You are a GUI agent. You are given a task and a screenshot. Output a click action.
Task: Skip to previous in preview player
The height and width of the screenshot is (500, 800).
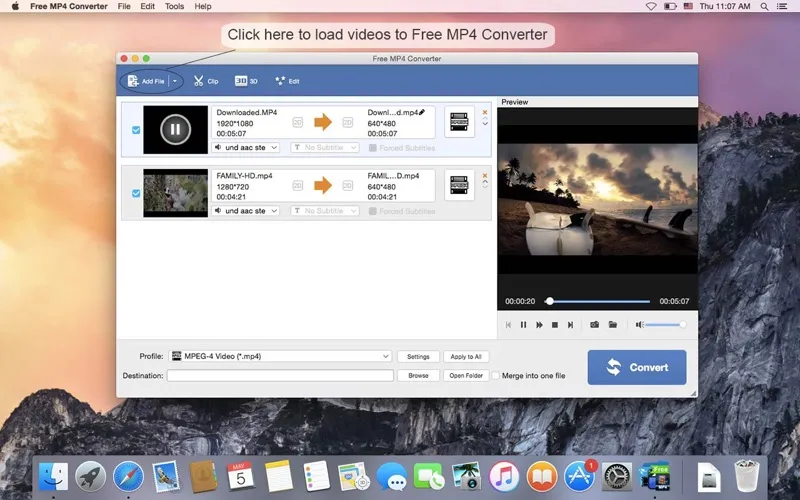[x=508, y=325]
